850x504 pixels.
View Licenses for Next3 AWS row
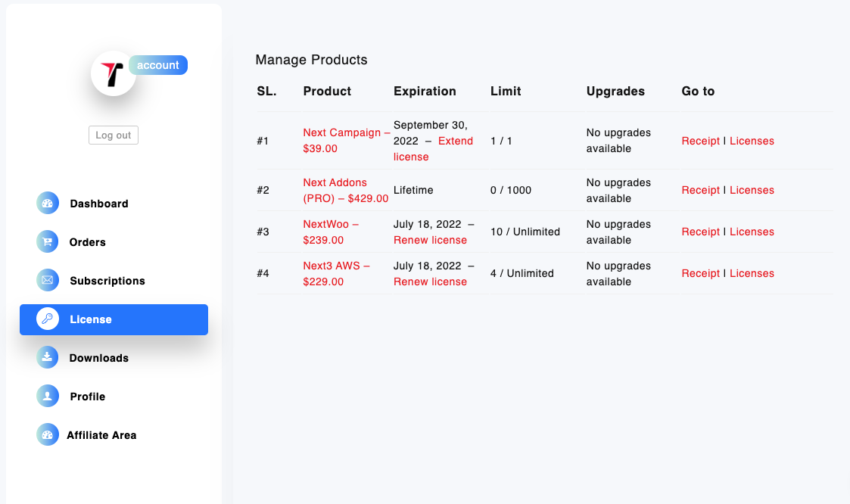(x=752, y=273)
